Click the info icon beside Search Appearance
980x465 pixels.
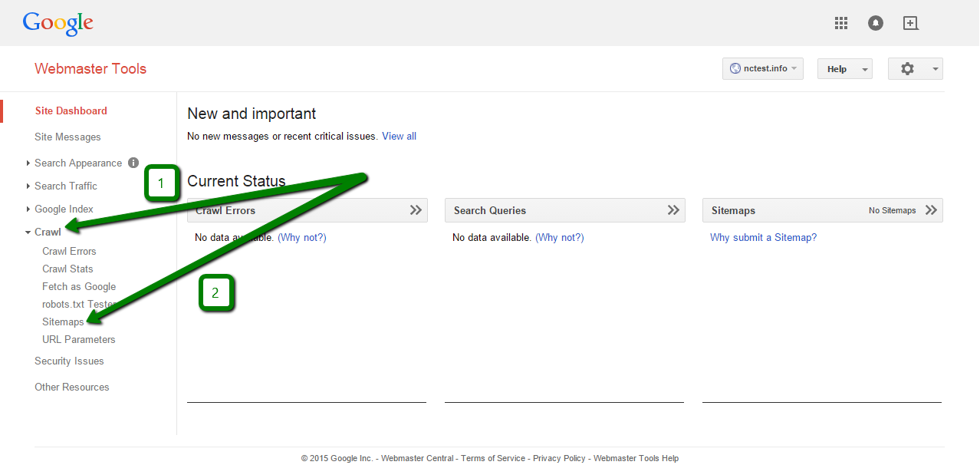133,163
